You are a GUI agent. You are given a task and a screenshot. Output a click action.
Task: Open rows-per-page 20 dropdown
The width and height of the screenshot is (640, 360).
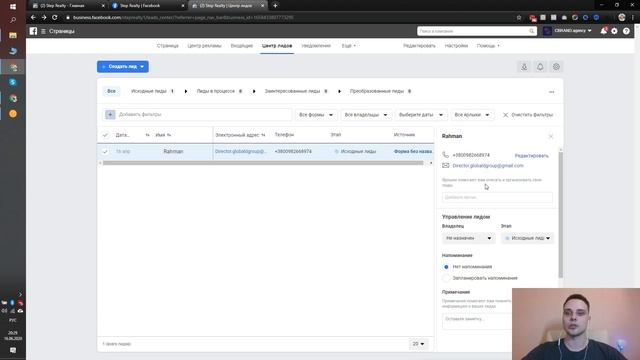(418, 344)
